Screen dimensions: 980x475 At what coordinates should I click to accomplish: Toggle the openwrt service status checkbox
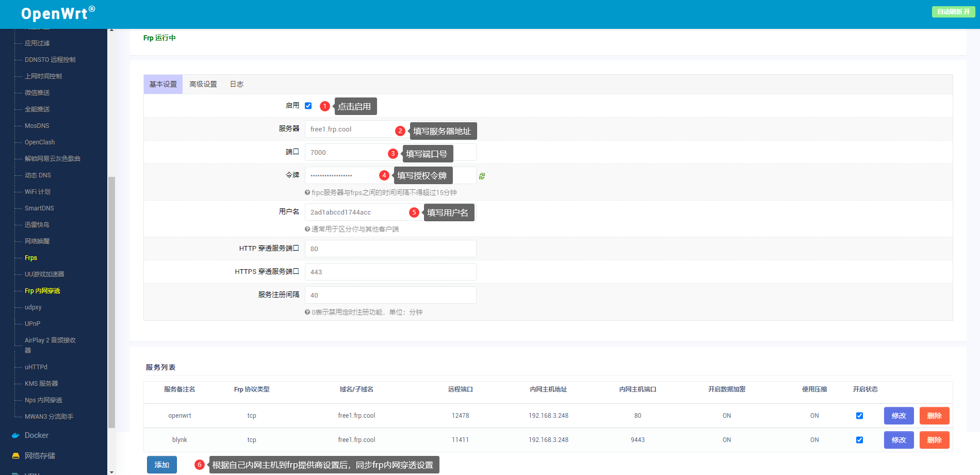click(859, 416)
